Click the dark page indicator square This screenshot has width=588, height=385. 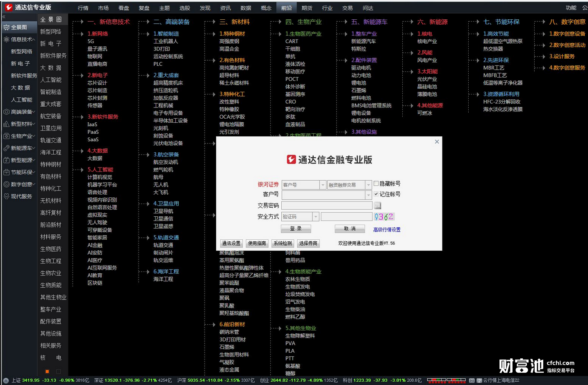pos(58,371)
